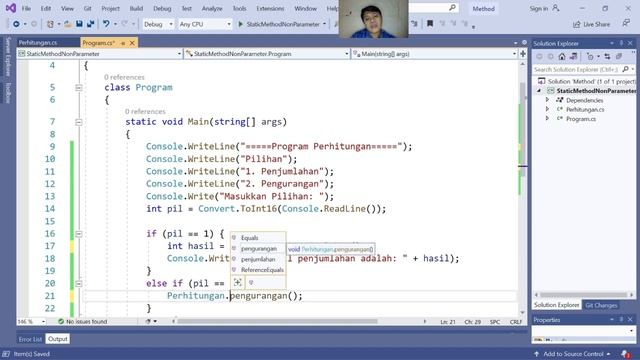Open the File menu
This screenshot has height=360, width=640.
(26, 8)
